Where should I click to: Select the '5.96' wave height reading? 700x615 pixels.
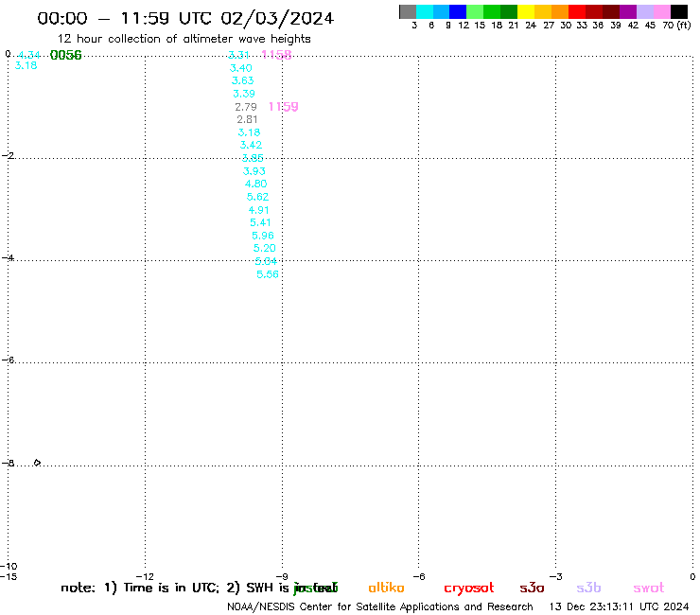(x=263, y=236)
